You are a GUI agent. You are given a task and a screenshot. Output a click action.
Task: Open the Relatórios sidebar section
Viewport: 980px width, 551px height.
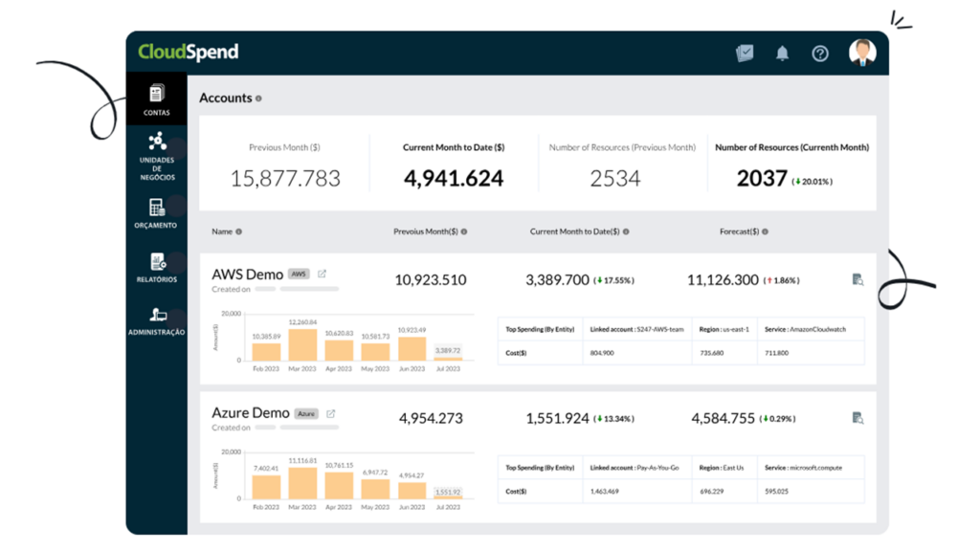[156, 268]
